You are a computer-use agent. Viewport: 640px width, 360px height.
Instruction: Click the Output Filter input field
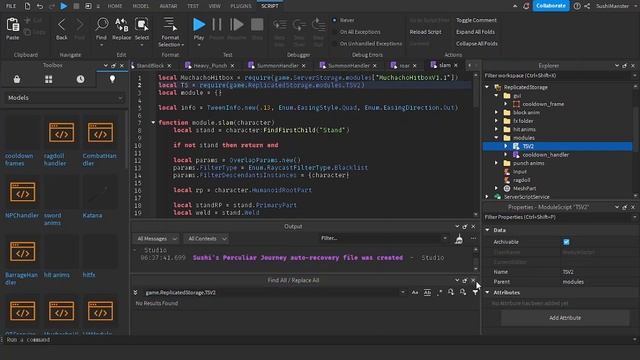pyautogui.click(x=383, y=238)
